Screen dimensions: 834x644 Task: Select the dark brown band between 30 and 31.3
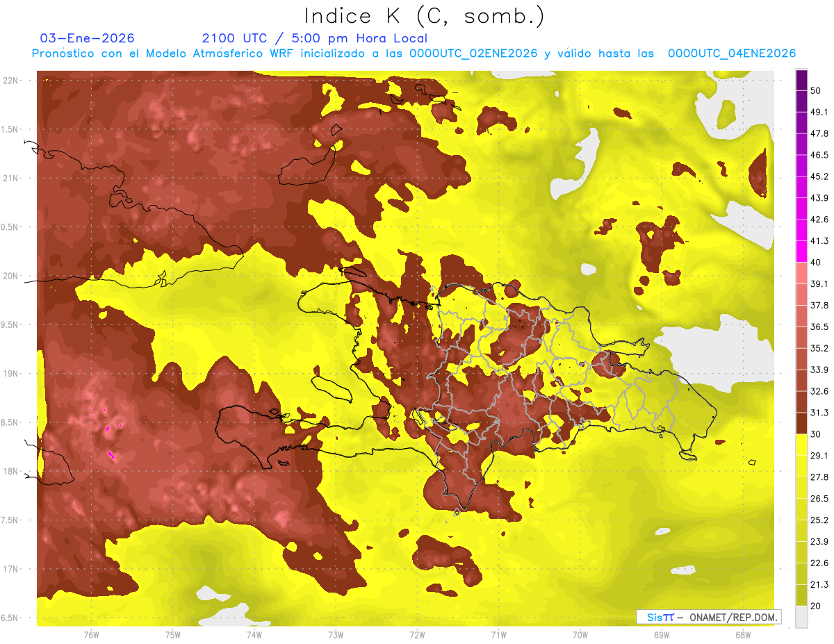click(x=801, y=423)
